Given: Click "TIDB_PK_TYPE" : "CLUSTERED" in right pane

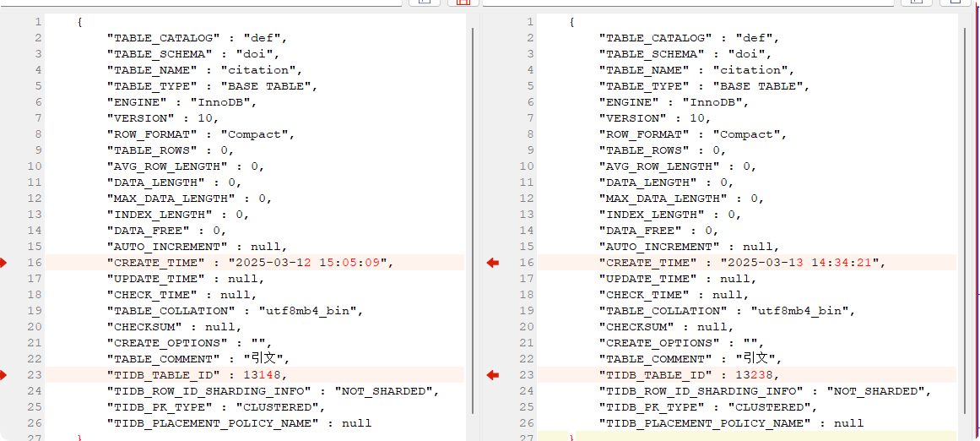Looking at the screenshot, I should [x=709, y=407].
